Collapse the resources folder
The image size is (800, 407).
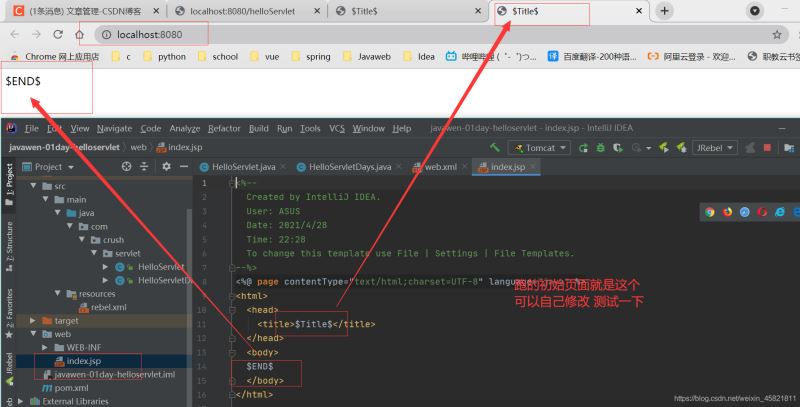[58, 293]
